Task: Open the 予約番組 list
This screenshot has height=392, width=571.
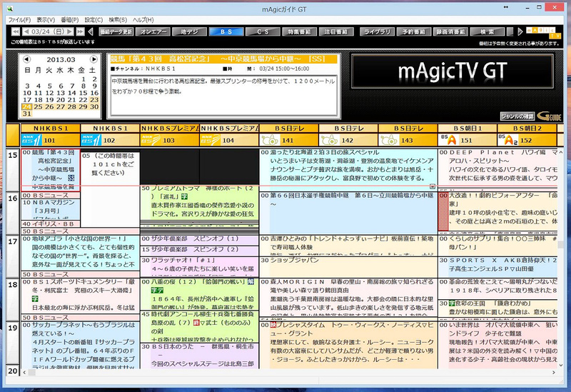Action: (414, 31)
